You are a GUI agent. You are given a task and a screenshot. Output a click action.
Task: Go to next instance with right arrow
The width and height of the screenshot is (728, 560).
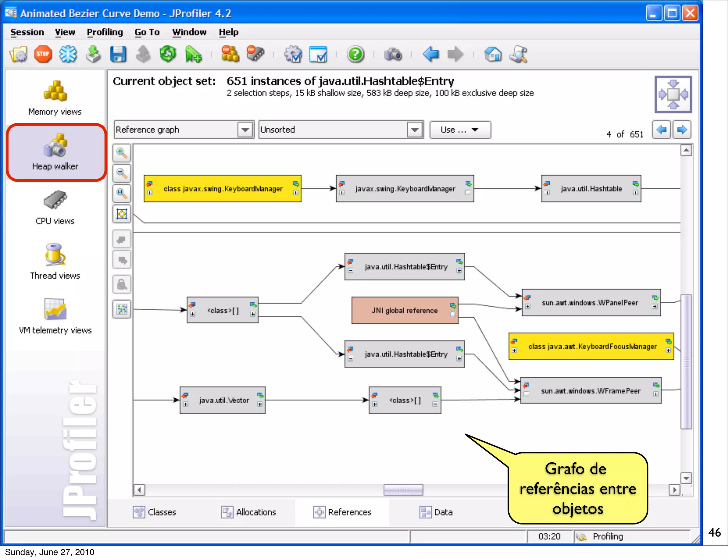(682, 130)
